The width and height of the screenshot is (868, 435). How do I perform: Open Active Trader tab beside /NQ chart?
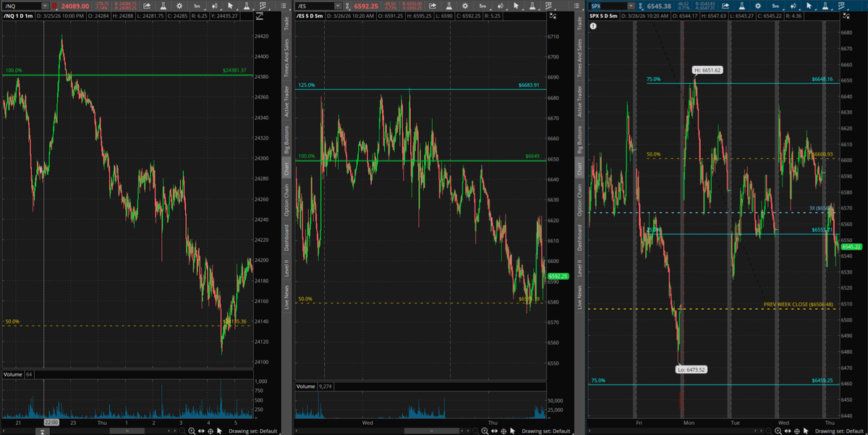286,101
